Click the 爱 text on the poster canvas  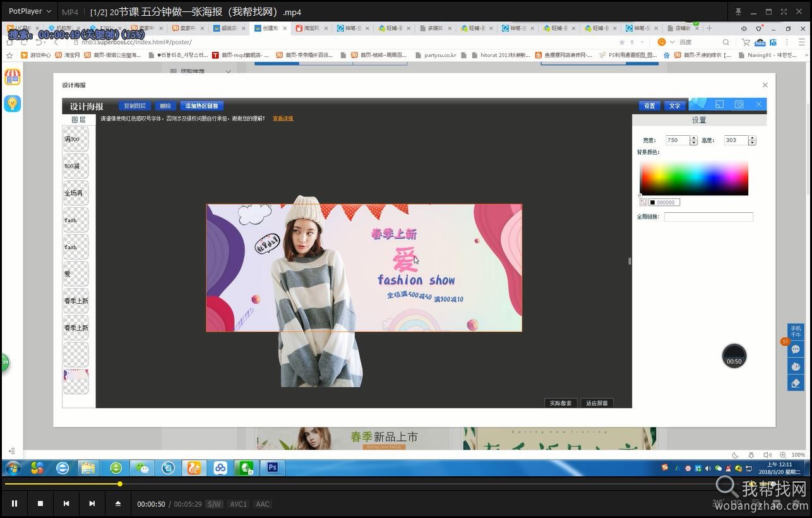404,258
